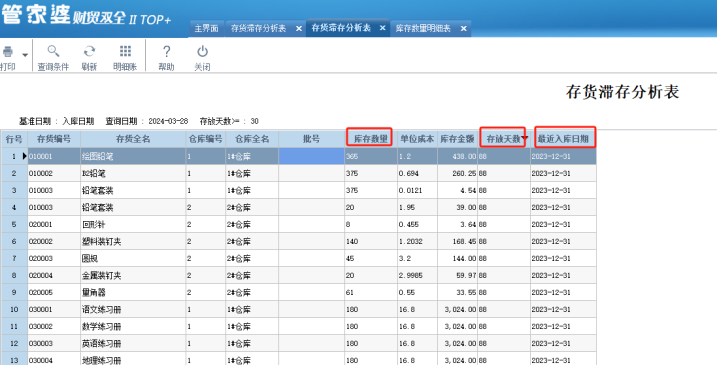Switch to the first 存货滞存分析表 tab
The height and width of the screenshot is (365, 718).
258,28
